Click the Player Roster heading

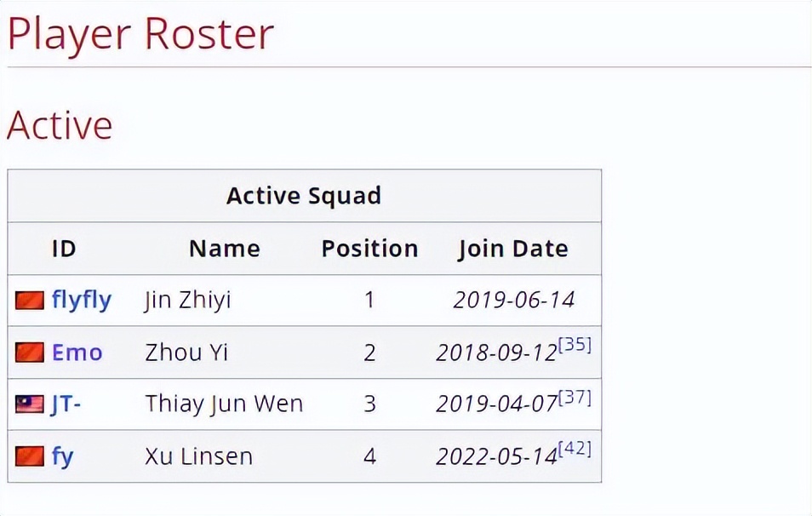click(x=140, y=35)
